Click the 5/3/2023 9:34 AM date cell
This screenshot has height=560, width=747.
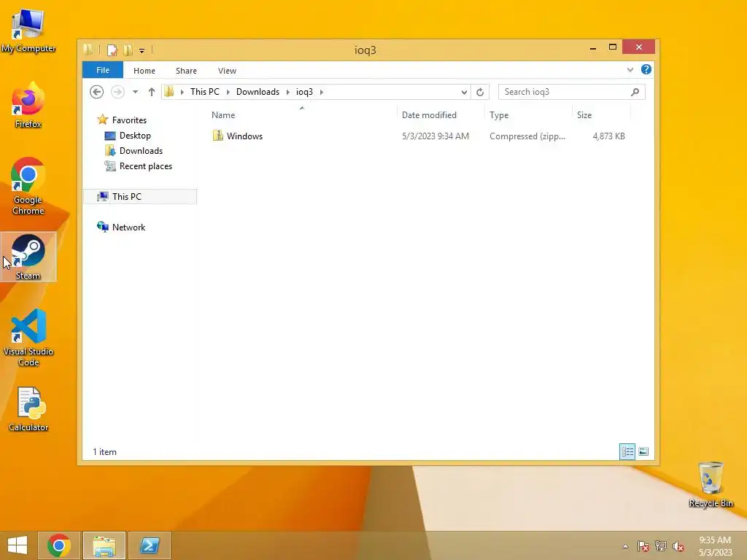[x=436, y=136]
